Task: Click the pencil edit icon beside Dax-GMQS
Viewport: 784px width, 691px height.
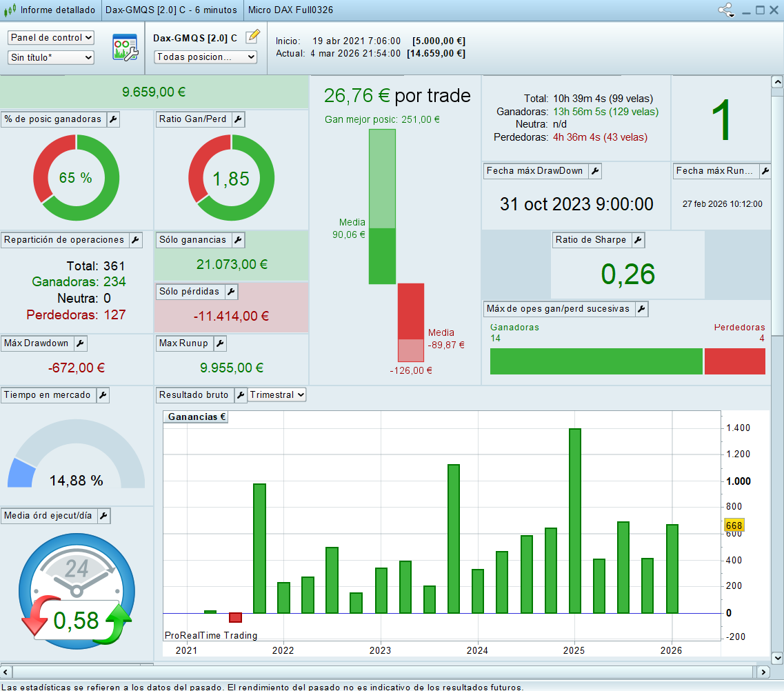Action: click(x=252, y=37)
